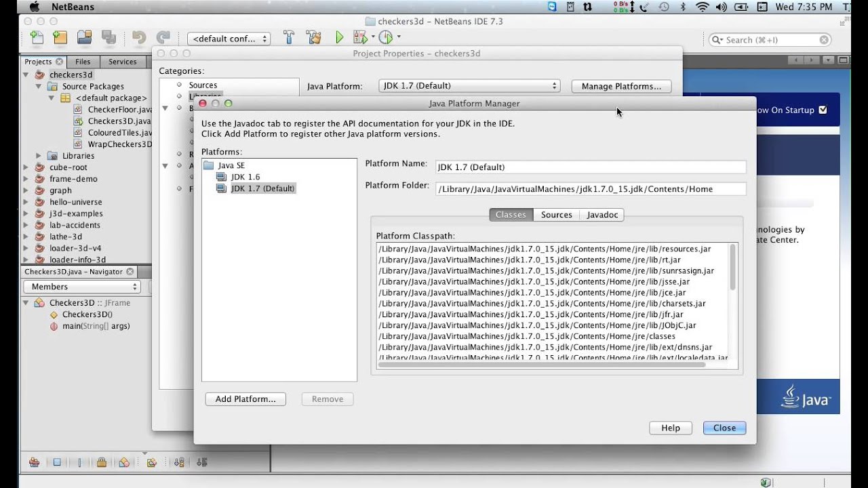Click the Search quick search field
This screenshot has height=488, width=868.
click(x=770, y=40)
